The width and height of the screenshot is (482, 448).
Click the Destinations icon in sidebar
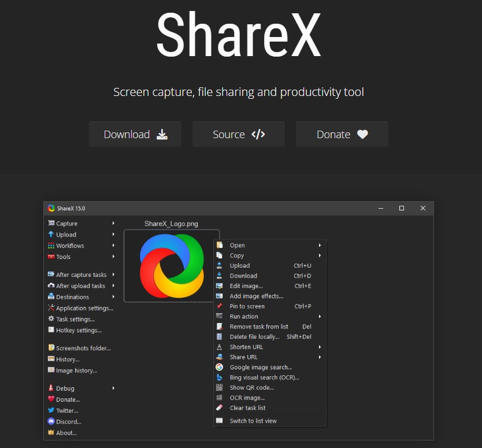51,297
